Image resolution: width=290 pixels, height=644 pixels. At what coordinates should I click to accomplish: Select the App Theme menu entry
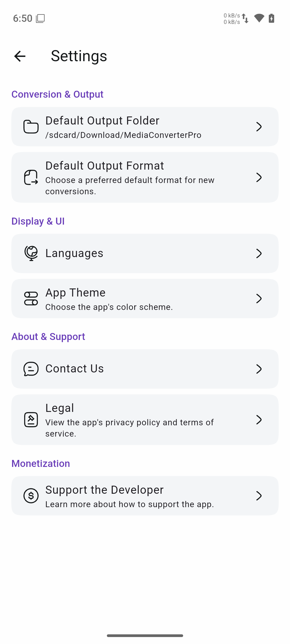point(145,298)
